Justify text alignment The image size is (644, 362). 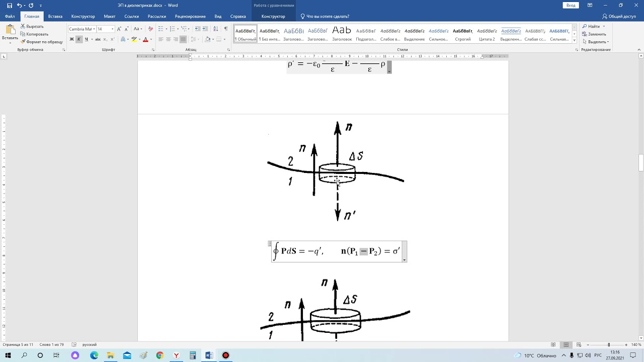coord(183,39)
